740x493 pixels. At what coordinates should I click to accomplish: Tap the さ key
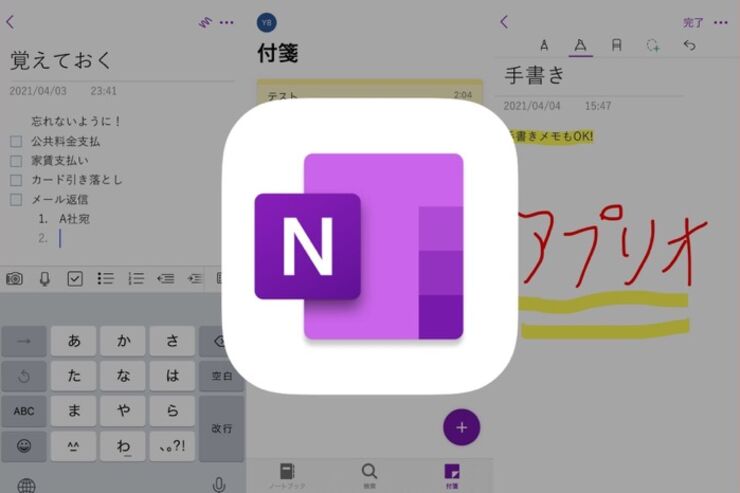[x=172, y=341]
